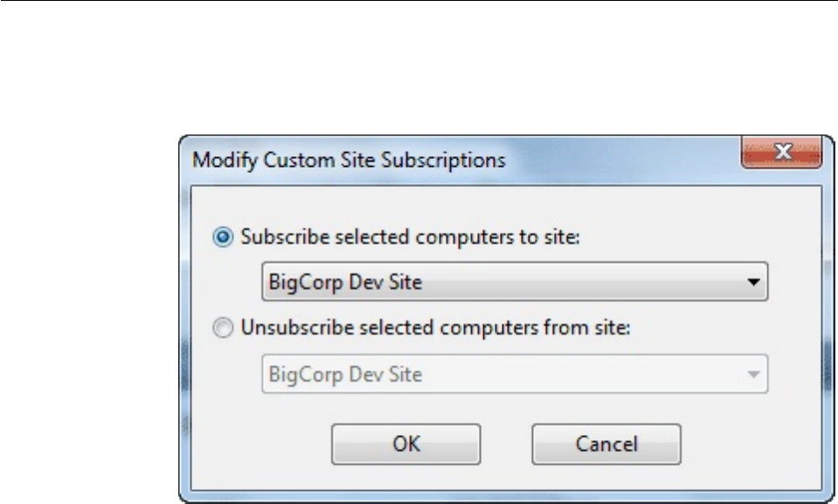Click the greyed BigCorp Dev Site text
Image resolution: width=838 pixels, height=504 pixels.
coord(328,375)
